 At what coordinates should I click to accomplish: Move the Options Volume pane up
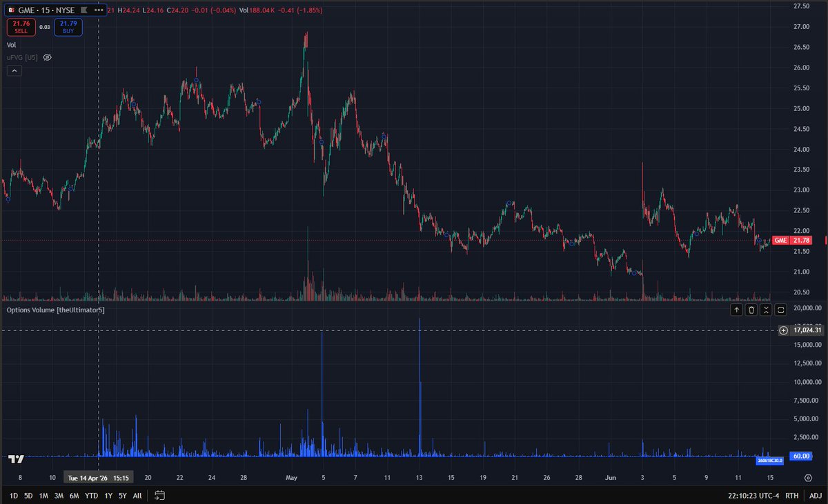pos(737,310)
